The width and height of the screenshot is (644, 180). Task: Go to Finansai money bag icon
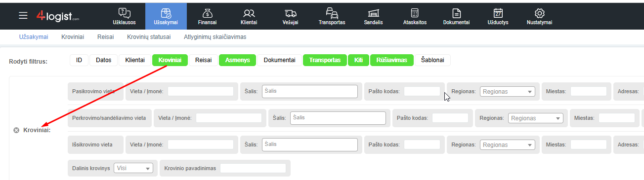click(208, 13)
